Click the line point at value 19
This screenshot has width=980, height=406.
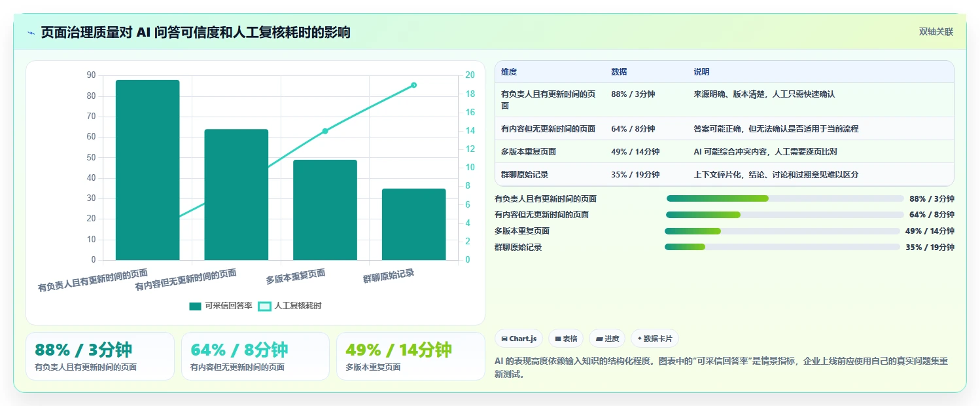click(414, 85)
